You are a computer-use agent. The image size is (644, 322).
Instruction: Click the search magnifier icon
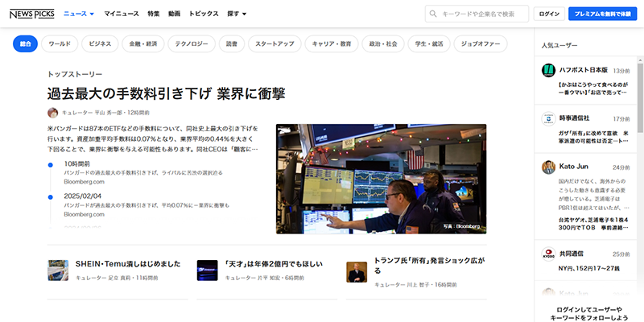pos(434,14)
